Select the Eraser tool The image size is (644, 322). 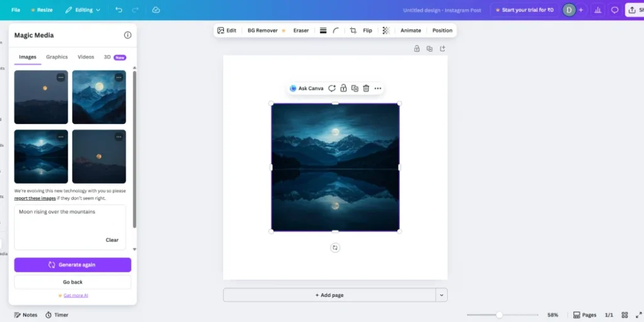click(x=301, y=30)
